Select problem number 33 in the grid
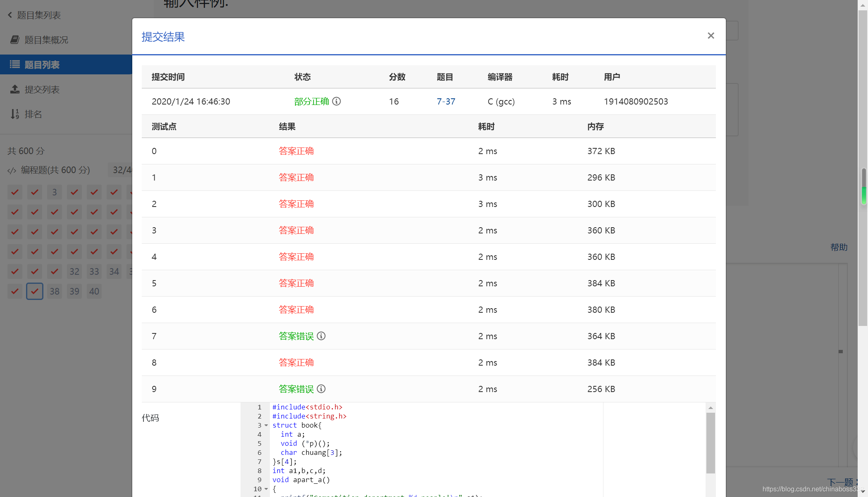The image size is (868, 497). [94, 271]
